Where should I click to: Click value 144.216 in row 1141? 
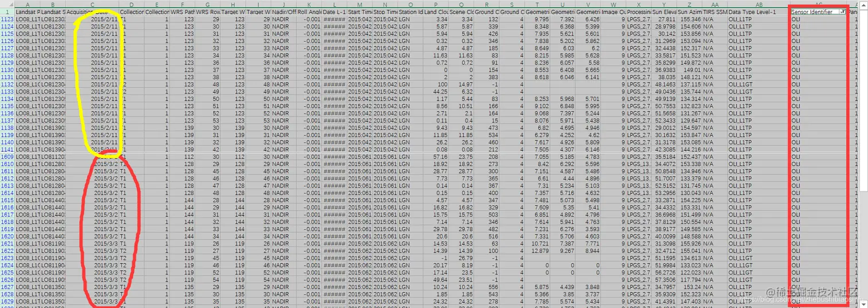pyautogui.click(x=690, y=149)
